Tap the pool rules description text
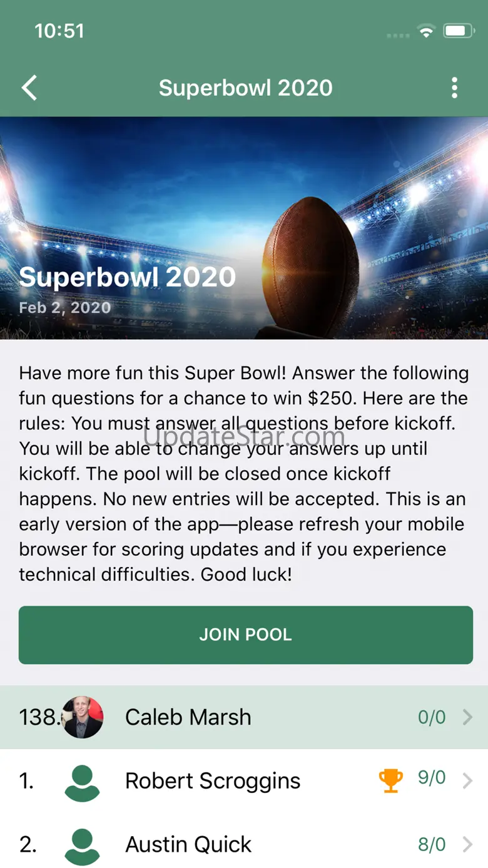 click(x=244, y=474)
